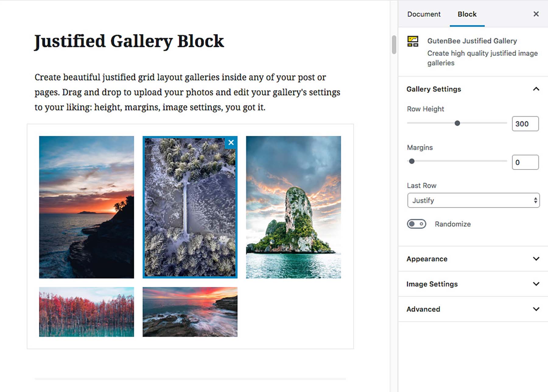548x392 pixels.
Task: Click the Row Height value field showing 300
Action: tap(525, 123)
